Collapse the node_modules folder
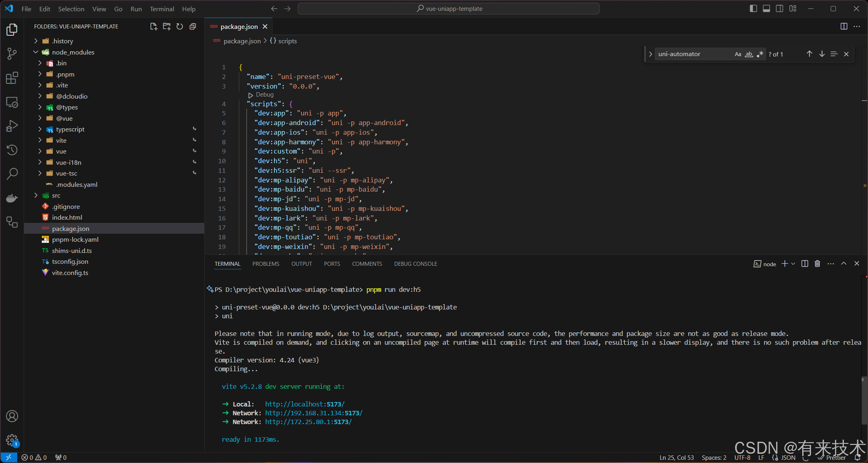 click(36, 52)
